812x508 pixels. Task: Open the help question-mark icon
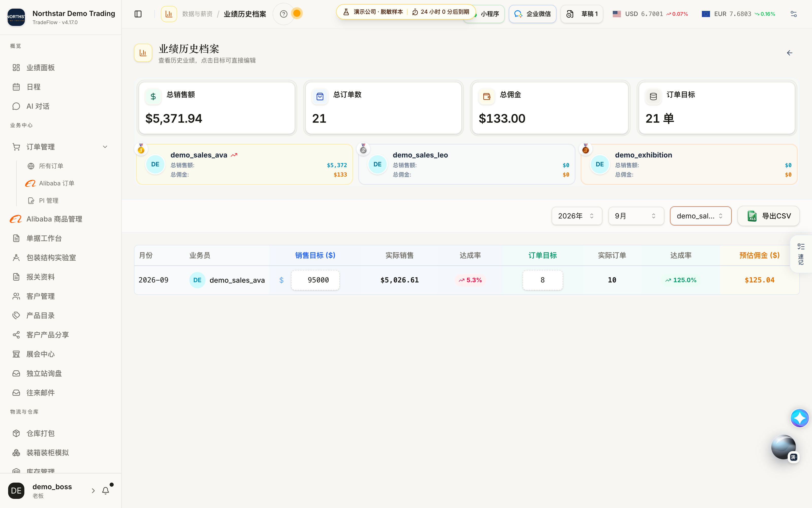coord(283,14)
